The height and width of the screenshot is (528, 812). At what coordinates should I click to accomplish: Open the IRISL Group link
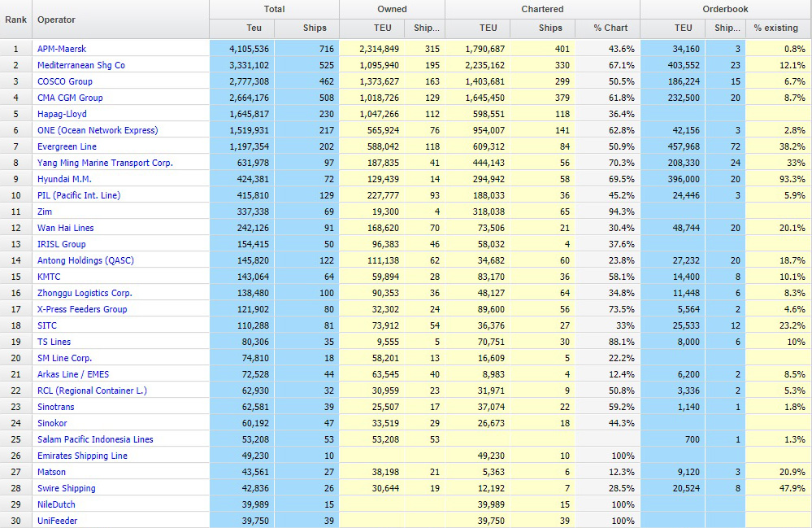pos(62,244)
